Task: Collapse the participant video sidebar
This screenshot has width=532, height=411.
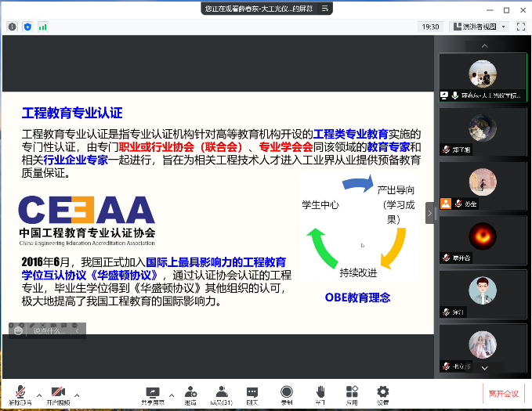Action: click(x=429, y=213)
